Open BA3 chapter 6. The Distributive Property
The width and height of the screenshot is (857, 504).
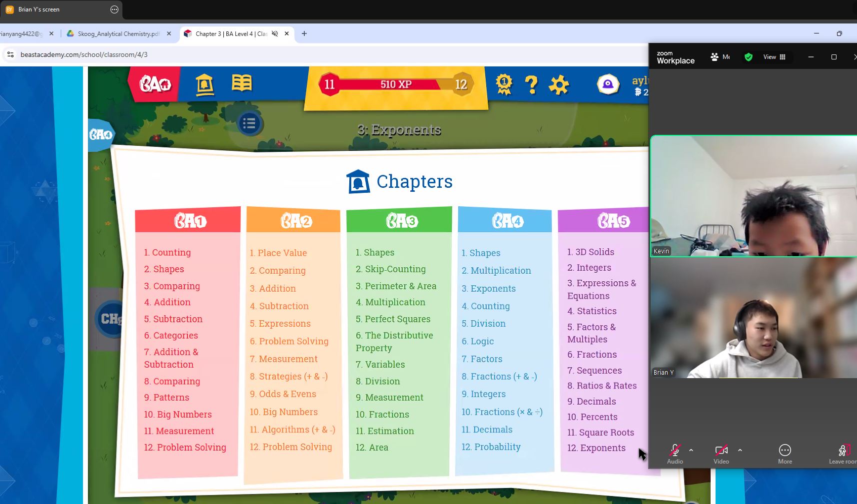(x=394, y=342)
